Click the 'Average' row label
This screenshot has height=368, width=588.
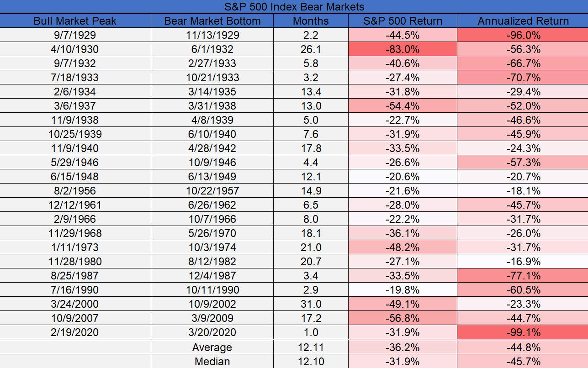pos(212,347)
